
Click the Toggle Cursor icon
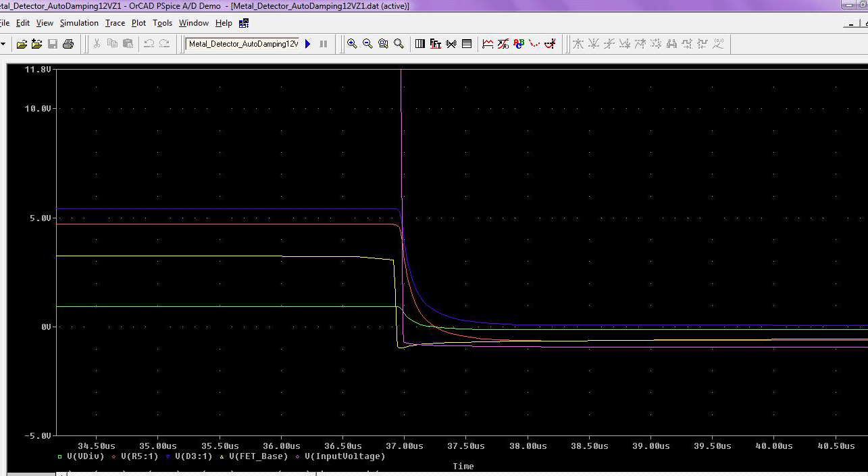(x=551, y=44)
